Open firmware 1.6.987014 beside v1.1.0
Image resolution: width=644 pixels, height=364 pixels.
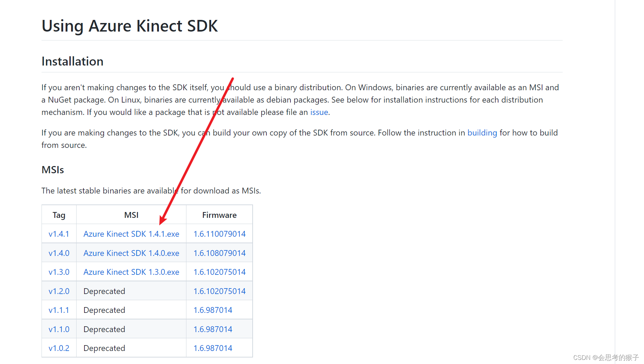[x=212, y=329]
